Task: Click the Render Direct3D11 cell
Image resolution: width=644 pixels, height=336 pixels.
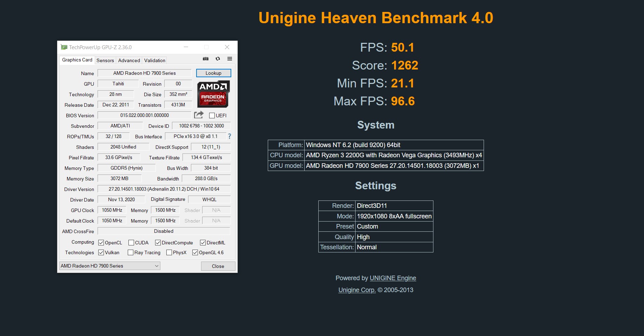Action: [394, 206]
